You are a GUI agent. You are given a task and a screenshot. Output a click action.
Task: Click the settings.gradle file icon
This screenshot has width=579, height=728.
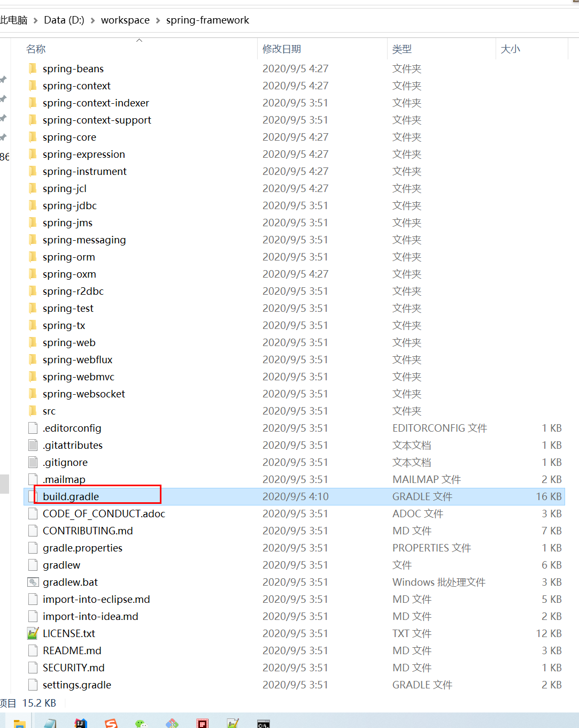point(33,685)
